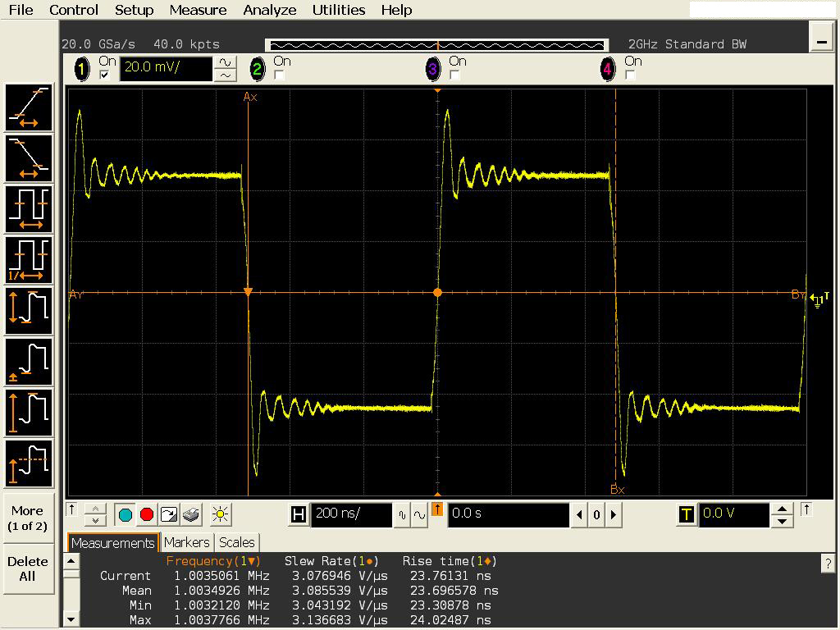Viewport: 840px width, 630px height.
Task: Select the Frequency(1) measurement column header
Action: 213,561
